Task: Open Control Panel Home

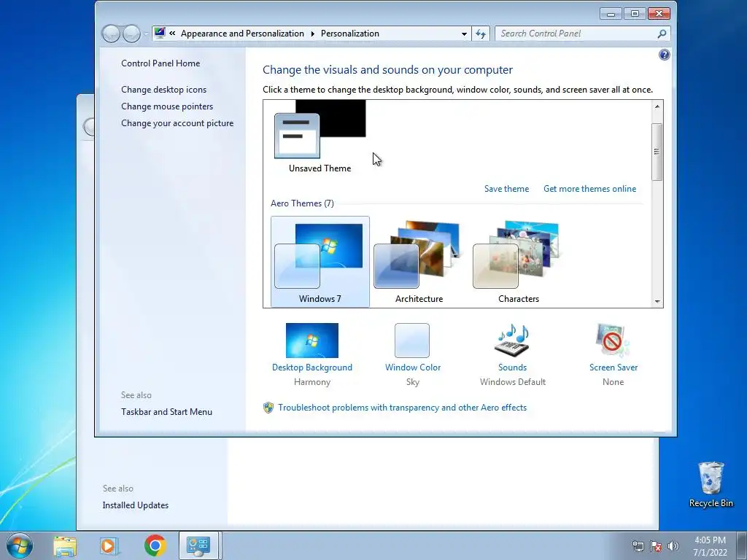Action: (x=160, y=63)
